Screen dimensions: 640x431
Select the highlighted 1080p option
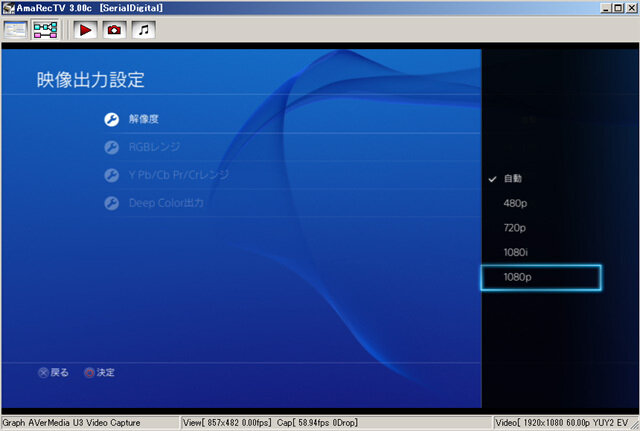click(x=541, y=278)
